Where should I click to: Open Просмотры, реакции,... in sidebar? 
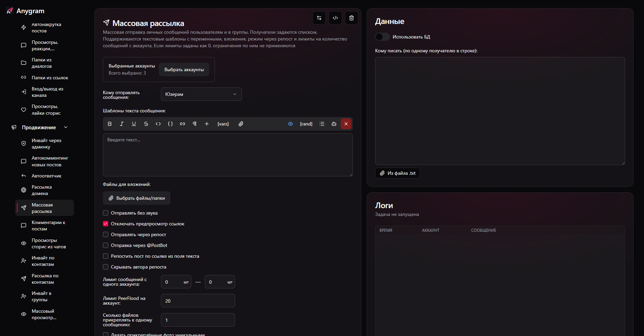(45, 45)
